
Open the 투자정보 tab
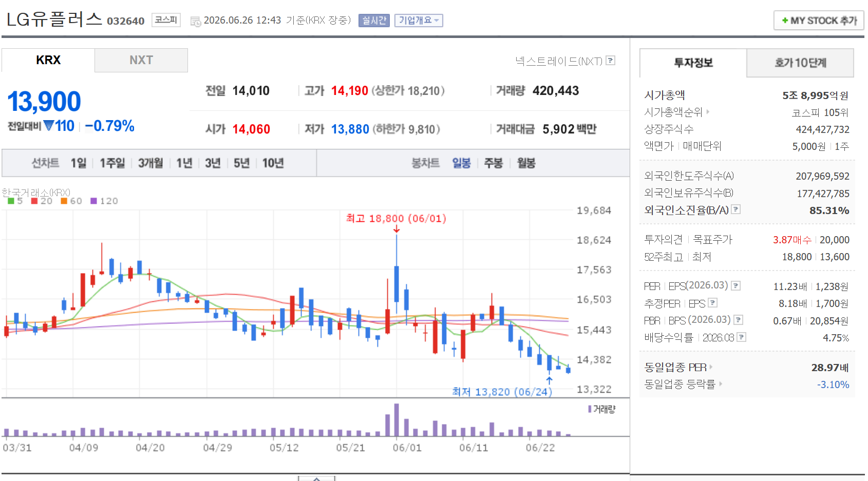[693, 63]
